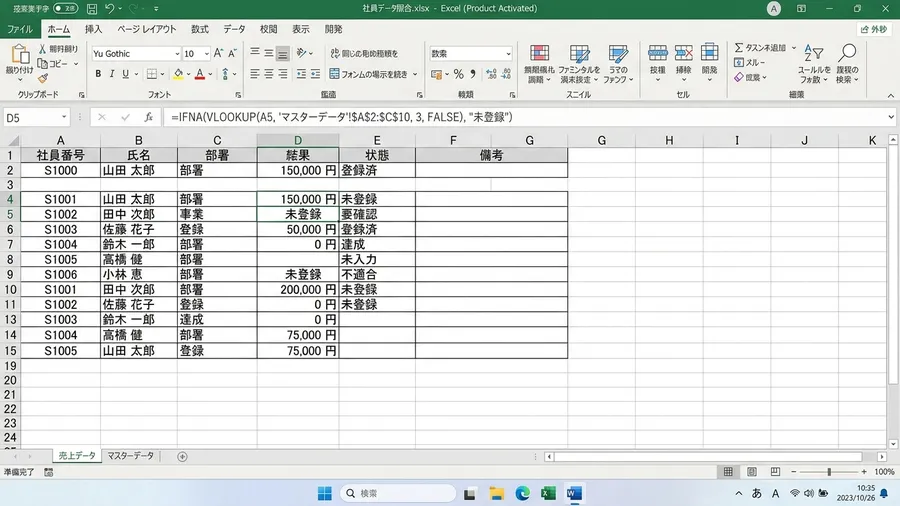Add a new sheet with plus button
The height and width of the screenshot is (506, 900).
[182, 457]
